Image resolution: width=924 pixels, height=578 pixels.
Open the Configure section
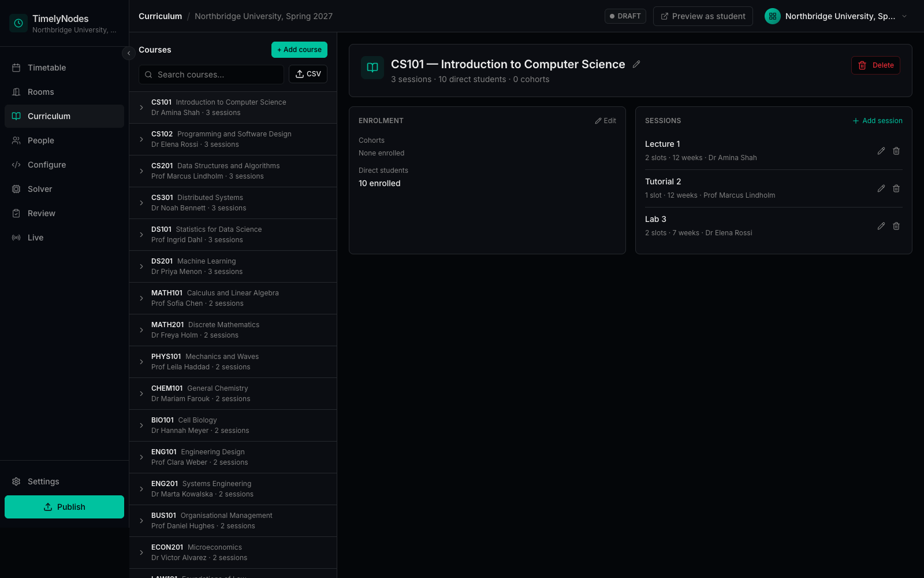[x=64, y=165]
